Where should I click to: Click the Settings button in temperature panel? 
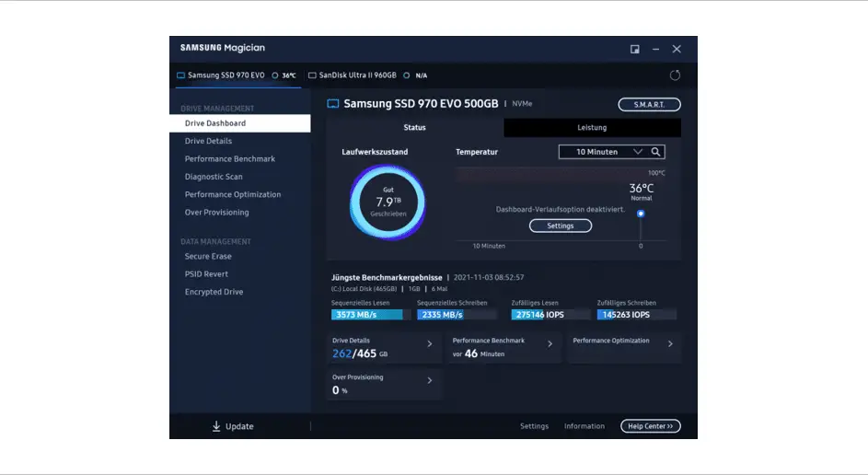561,226
